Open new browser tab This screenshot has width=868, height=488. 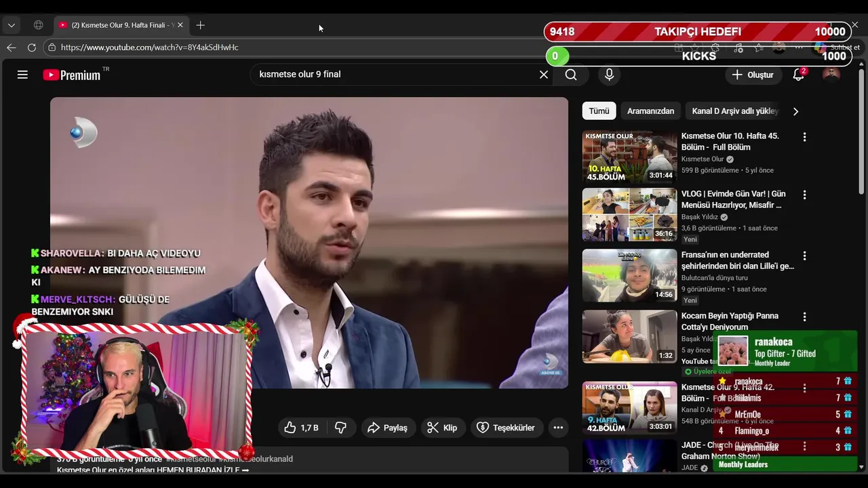coord(200,25)
